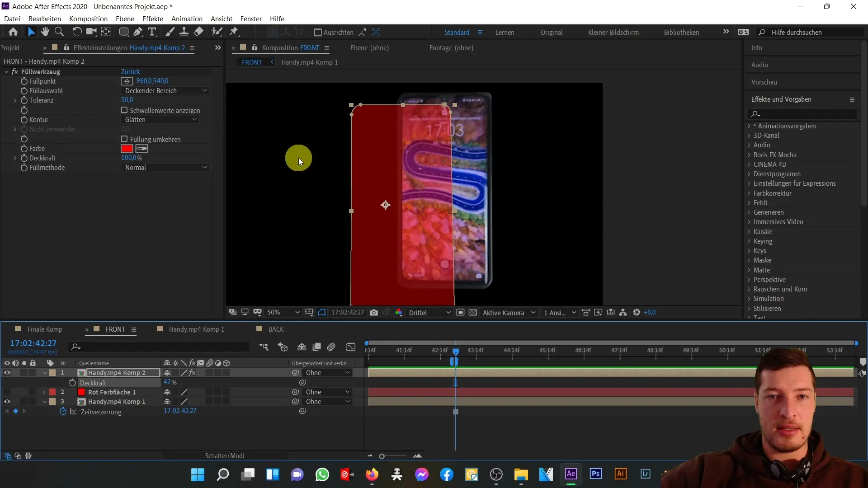Open WhatsApp from the taskbar
The height and width of the screenshot is (488, 868).
[x=322, y=474]
